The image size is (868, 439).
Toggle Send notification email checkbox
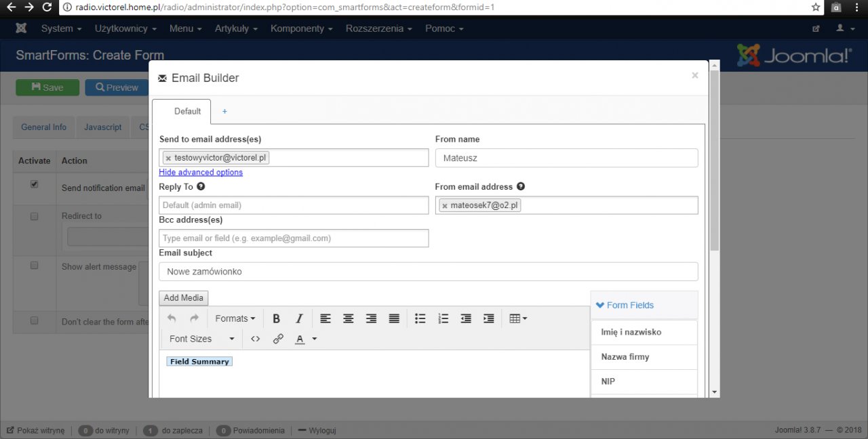[34, 184]
